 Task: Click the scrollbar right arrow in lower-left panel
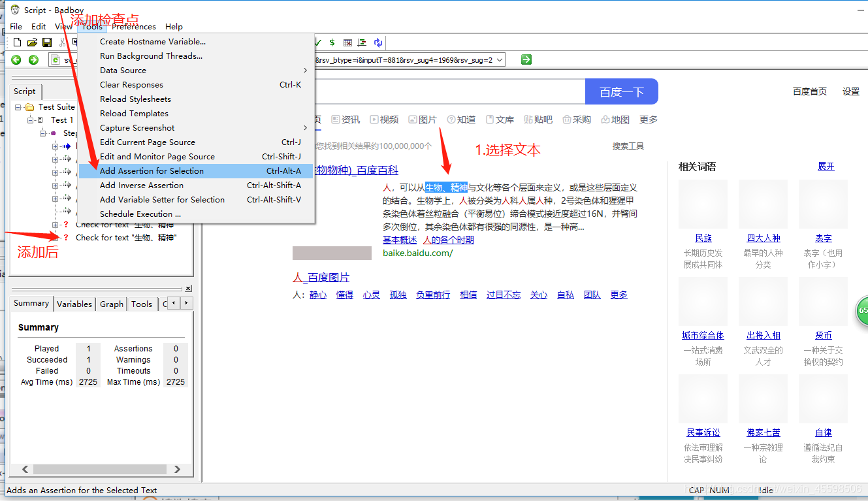click(178, 469)
